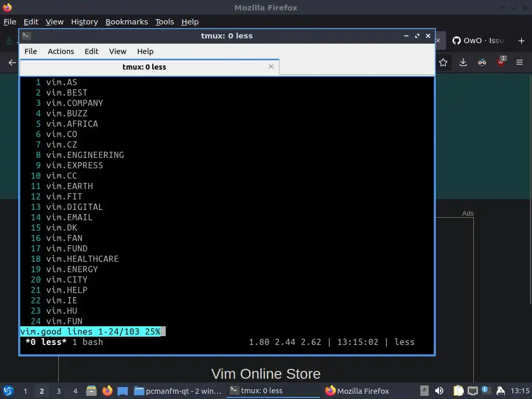Open the terminal Actions menu
The width and height of the screenshot is (532, 399).
[61, 51]
